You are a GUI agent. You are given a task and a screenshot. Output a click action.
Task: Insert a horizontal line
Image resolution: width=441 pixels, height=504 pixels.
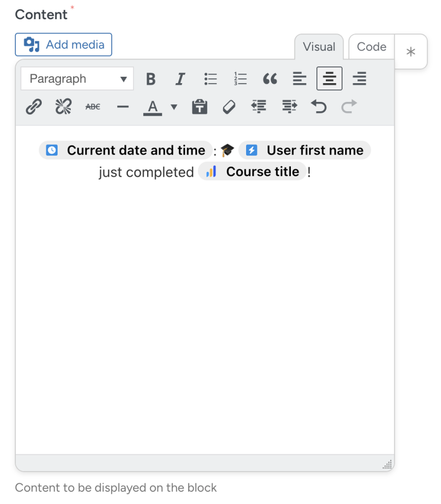(122, 106)
